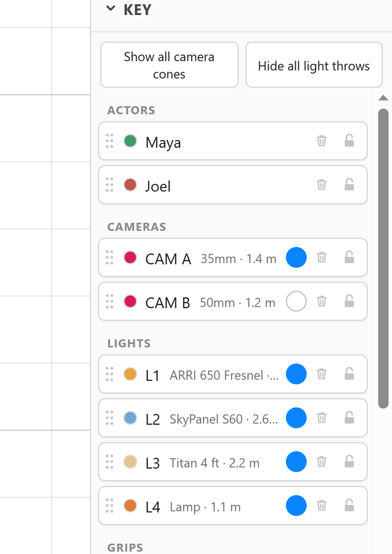The image size is (392, 554).
Task: Open the CAM B pink color swatch
Action: [x=130, y=301]
